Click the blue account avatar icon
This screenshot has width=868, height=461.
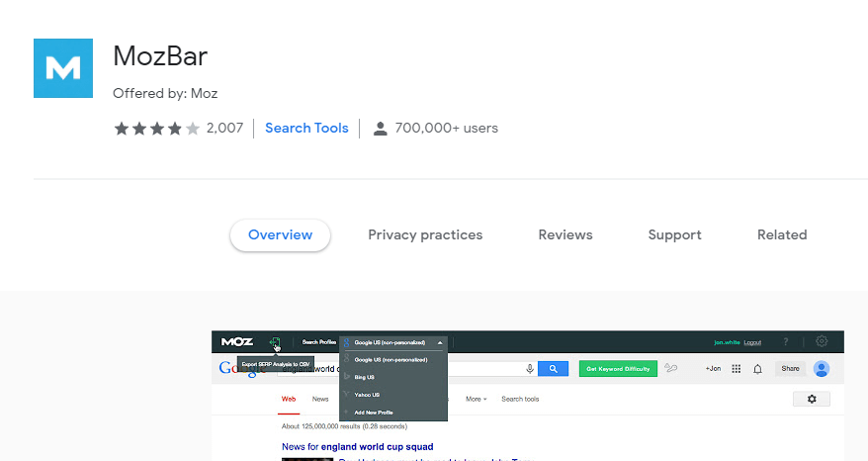click(822, 368)
